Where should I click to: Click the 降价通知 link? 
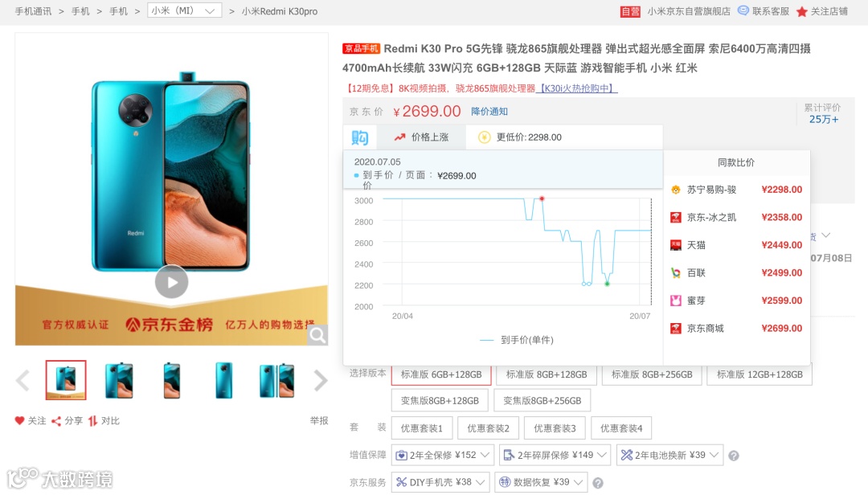[489, 111]
